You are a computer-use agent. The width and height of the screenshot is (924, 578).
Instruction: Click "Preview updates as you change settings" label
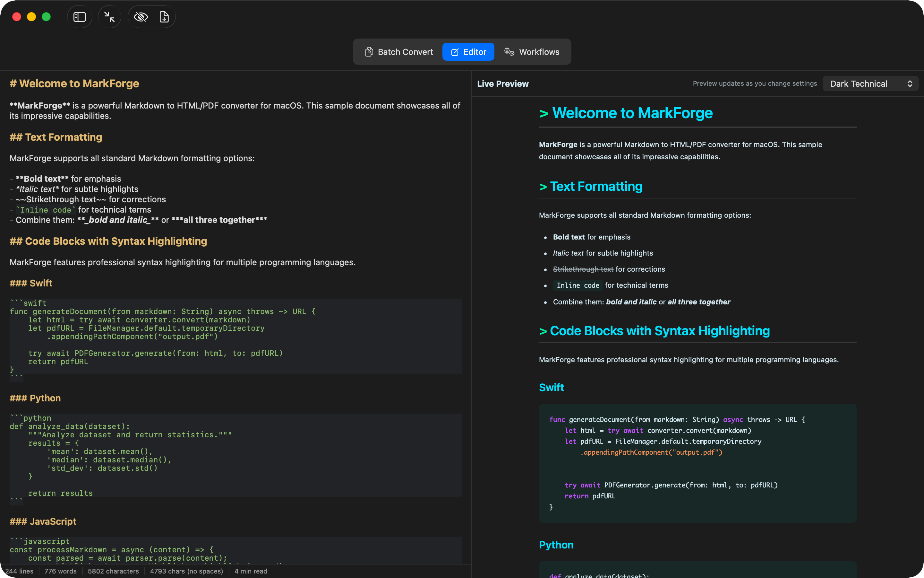[755, 84]
